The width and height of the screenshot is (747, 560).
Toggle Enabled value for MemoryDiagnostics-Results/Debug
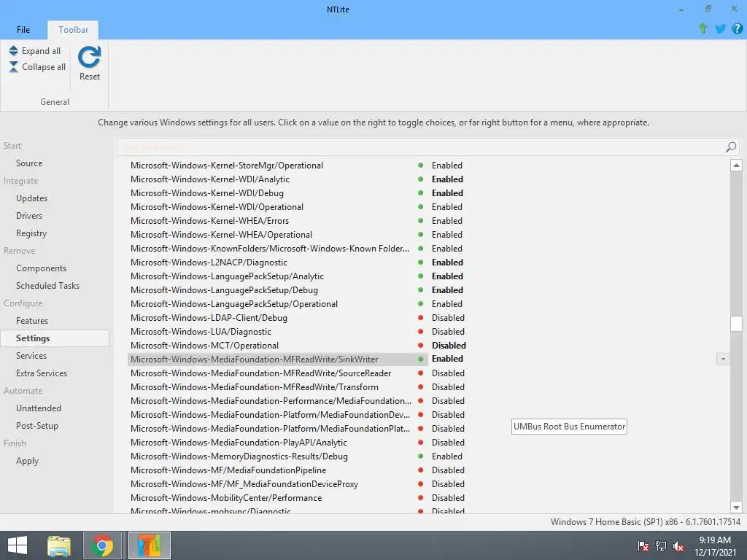pos(447,456)
